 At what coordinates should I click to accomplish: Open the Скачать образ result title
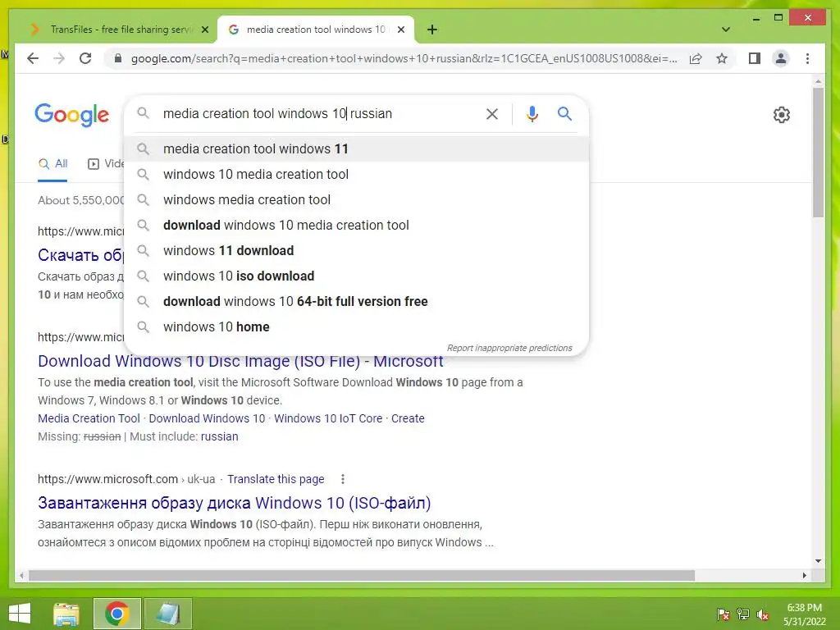point(81,255)
